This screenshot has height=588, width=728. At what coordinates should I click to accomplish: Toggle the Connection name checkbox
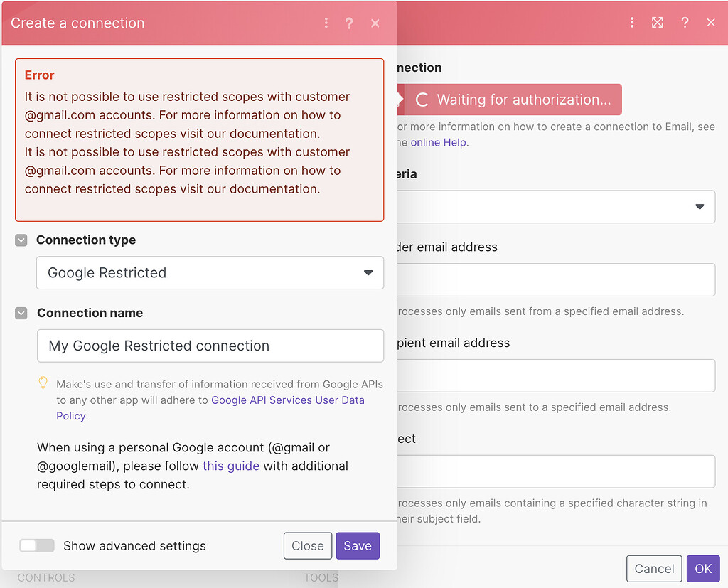pyautogui.click(x=21, y=313)
